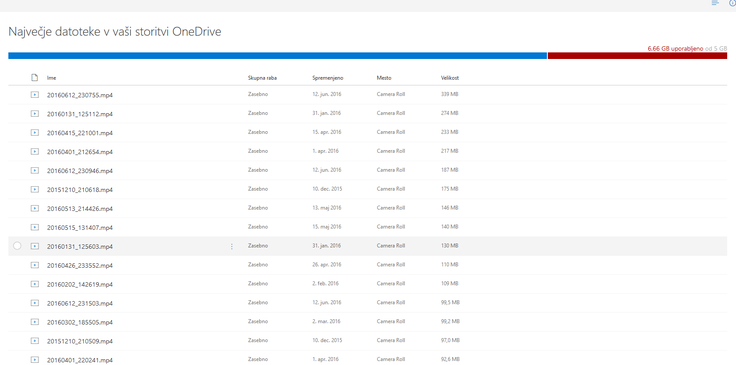
Task: Open file 20160426_233552.mp4
Action: [x=80, y=265]
